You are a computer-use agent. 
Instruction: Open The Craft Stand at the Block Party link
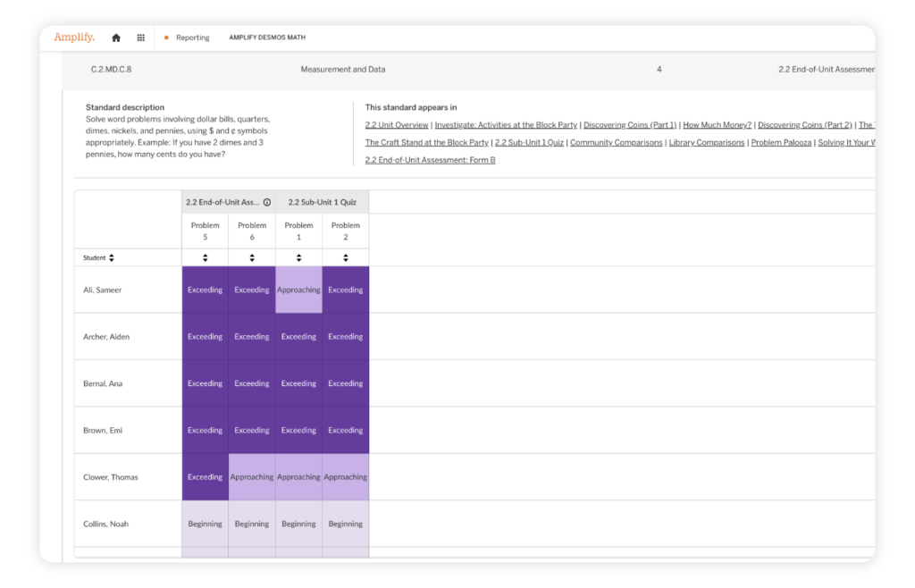[x=426, y=142]
